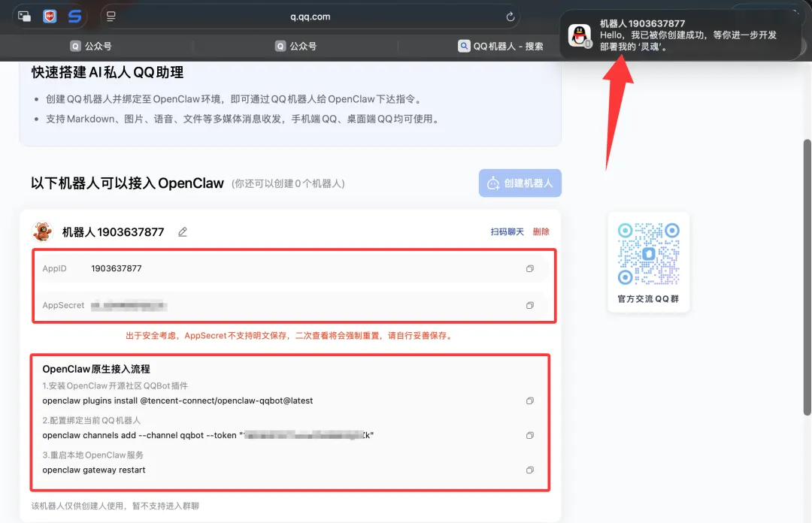Click the heading 以下机器人可以接入 OpenClaw
The width and height of the screenshot is (812, 523).
[127, 183]
